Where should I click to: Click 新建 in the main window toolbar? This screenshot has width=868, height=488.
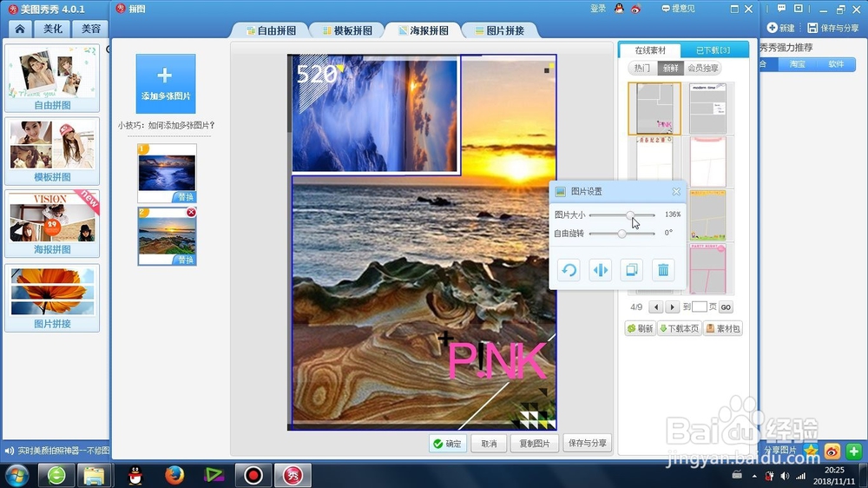(780, 28)
